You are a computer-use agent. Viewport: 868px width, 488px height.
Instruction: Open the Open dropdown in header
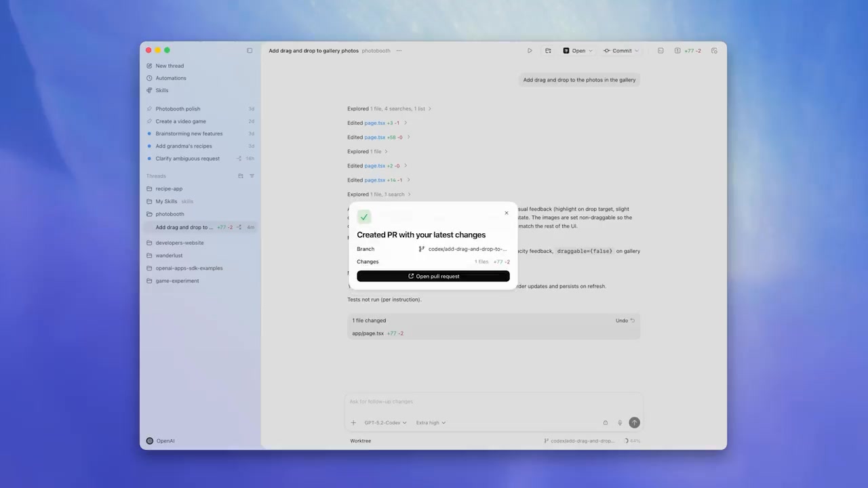[578, 51]
